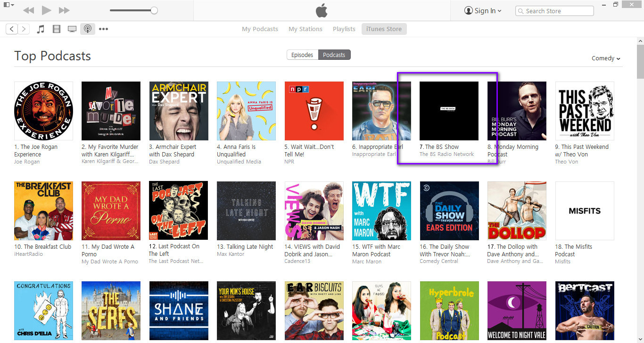Open Monday Morning Podcast artwork
644x343 pixels.
pos(517,111)
